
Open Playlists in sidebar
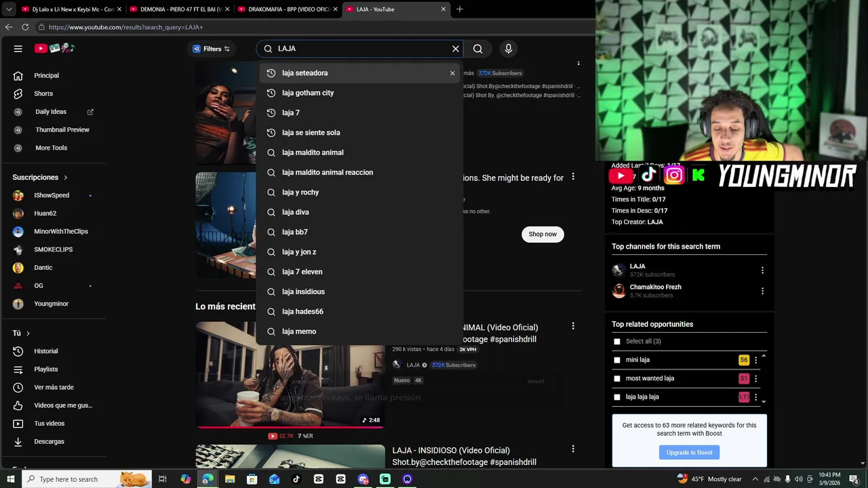pyautogui.click(x=46, y=369)
